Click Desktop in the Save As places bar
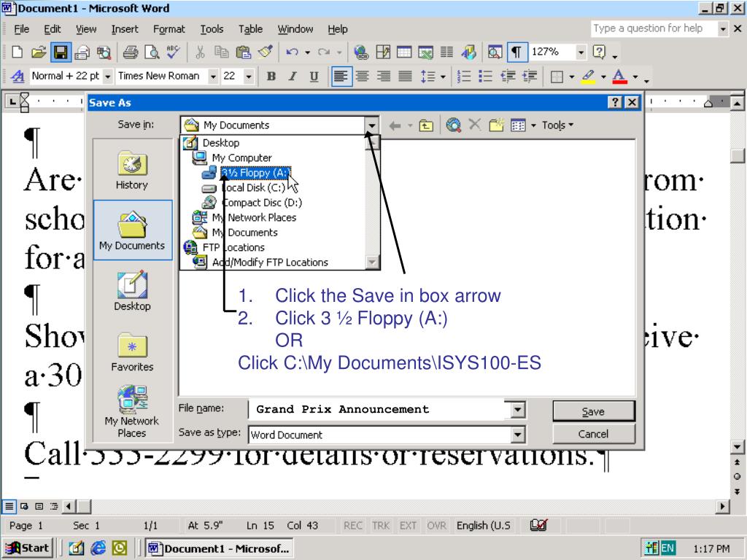747x560 pixels. click(132, 292)
